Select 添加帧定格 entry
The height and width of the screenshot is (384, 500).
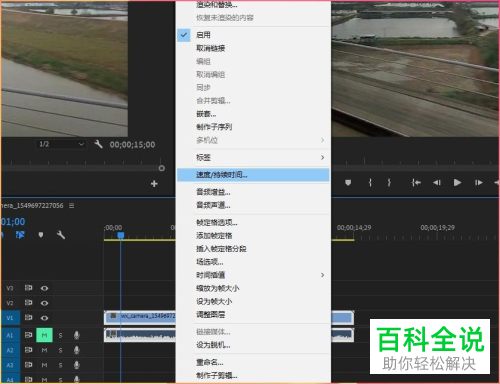[x=253, y=236]
